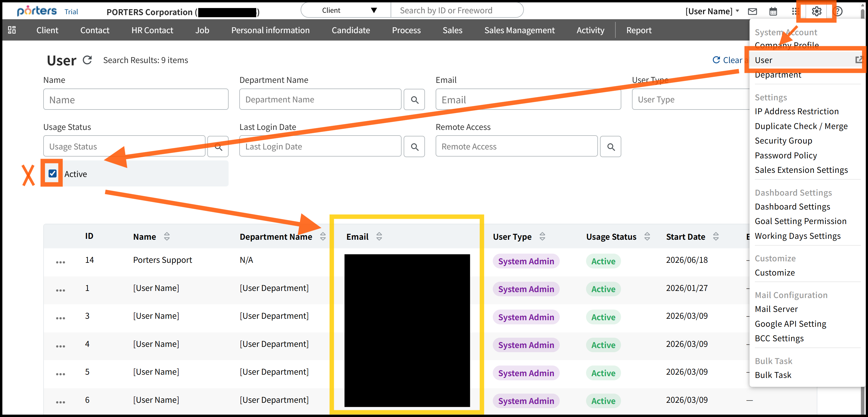Image resolution: width=868 pixels, height=417 pixels.
Task: Open the Personal information nav menu
Action: pyautogui.click(x=270, y=30)
